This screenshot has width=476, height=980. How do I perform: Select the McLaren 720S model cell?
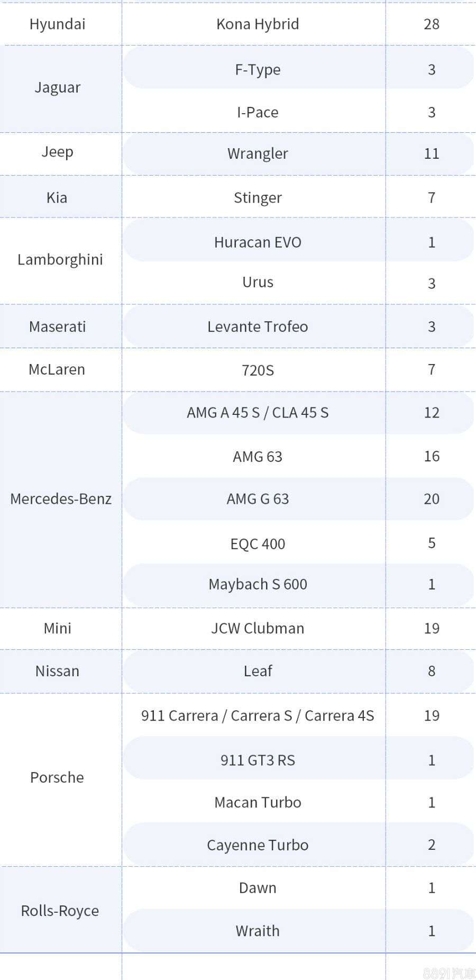[x=258, y=370]
